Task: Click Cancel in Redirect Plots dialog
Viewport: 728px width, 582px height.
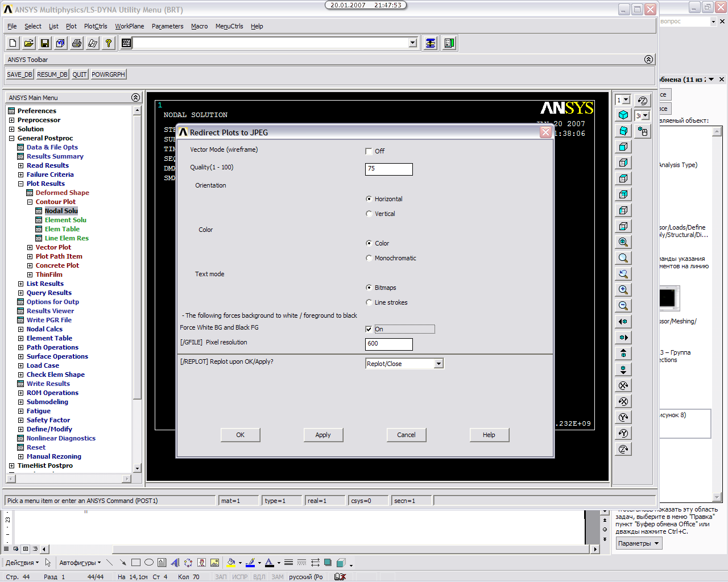Action: 406,435
